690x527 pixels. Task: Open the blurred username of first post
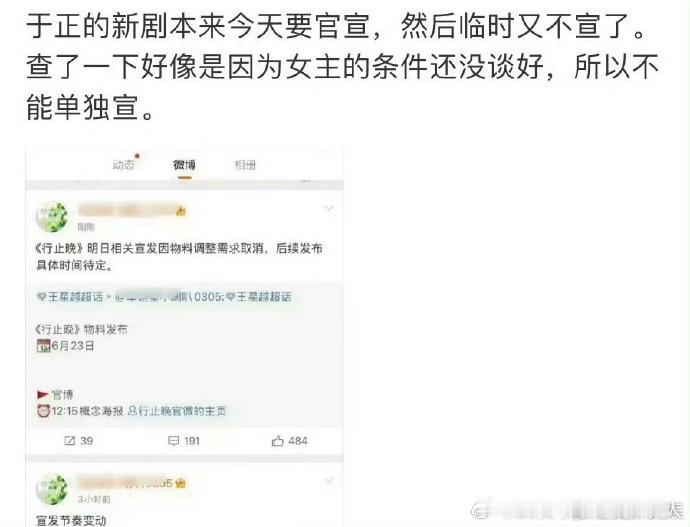coord(127,210)
